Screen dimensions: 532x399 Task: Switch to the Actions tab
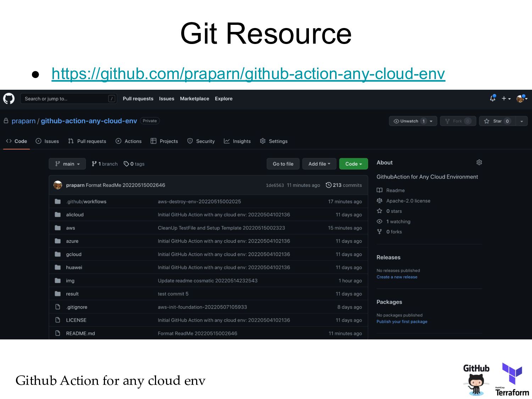click(x=129, y=141)
